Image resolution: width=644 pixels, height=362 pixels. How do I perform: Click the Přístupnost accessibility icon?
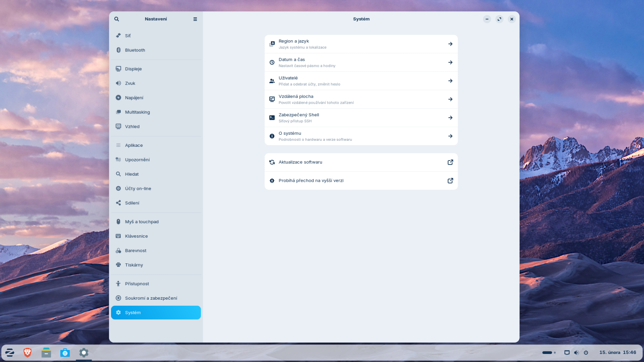(118, 284)
